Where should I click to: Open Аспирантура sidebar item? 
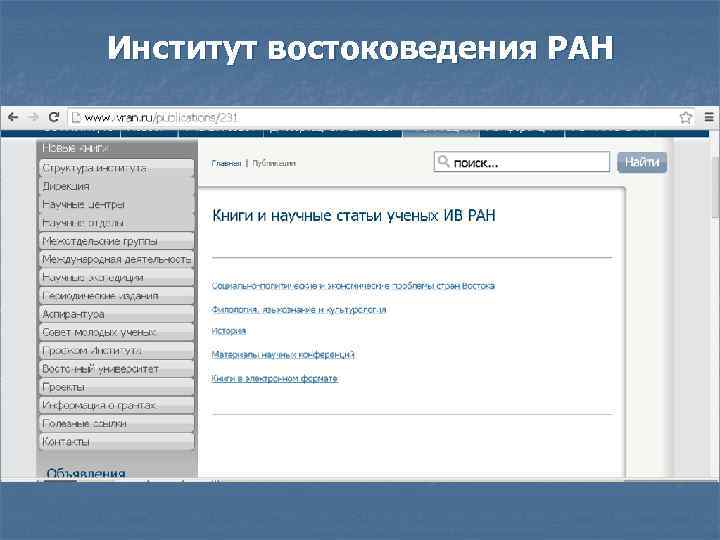[117, 314]
